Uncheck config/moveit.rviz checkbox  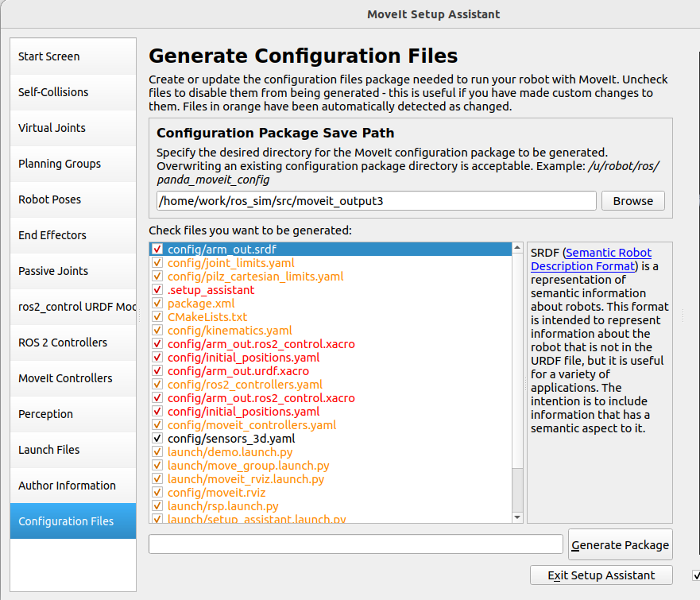coord(157,493)
